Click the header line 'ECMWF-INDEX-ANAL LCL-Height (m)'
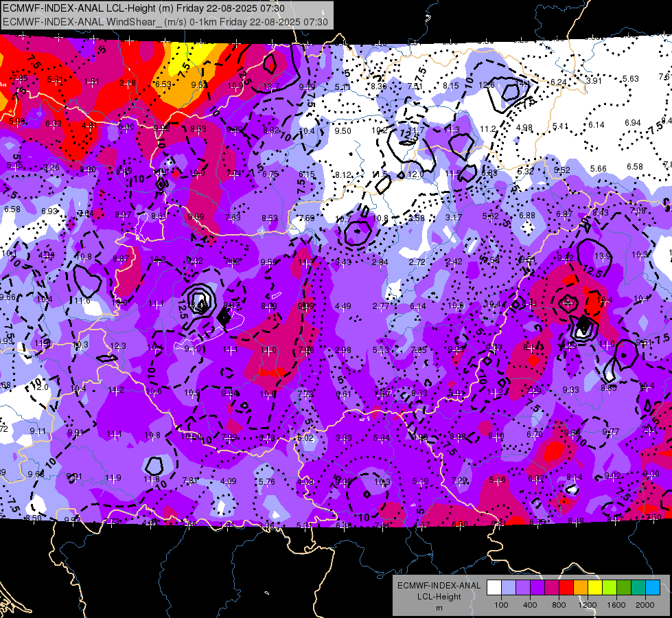The width and height of the screenshot is (672, 618). pos(89,8)
